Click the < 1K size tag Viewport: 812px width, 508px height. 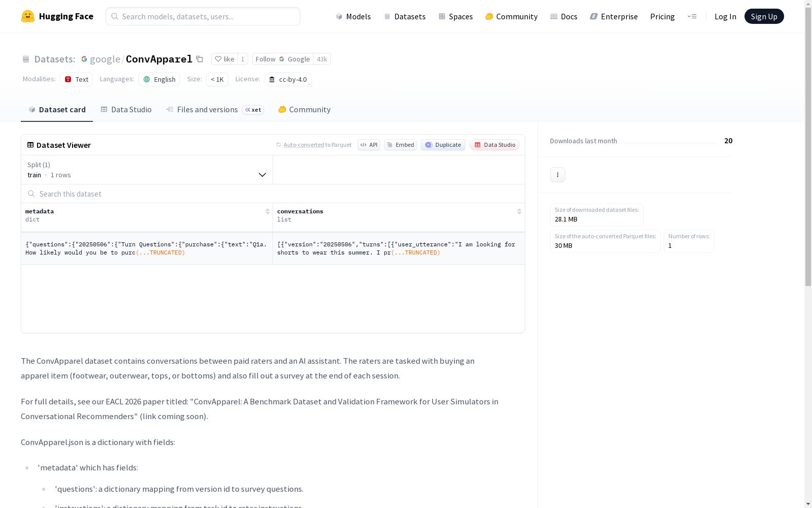click(217, 79)
